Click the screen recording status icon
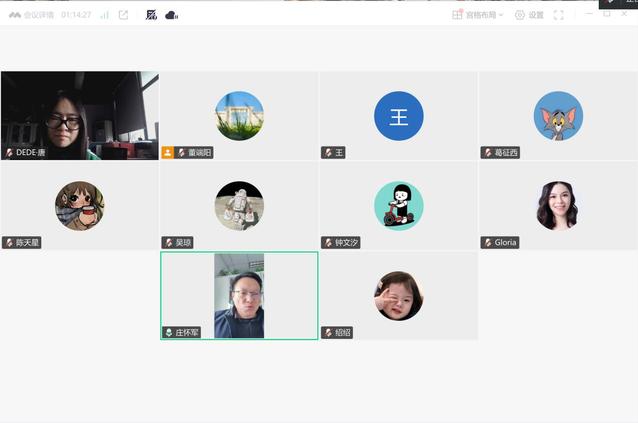 [151, 15]
